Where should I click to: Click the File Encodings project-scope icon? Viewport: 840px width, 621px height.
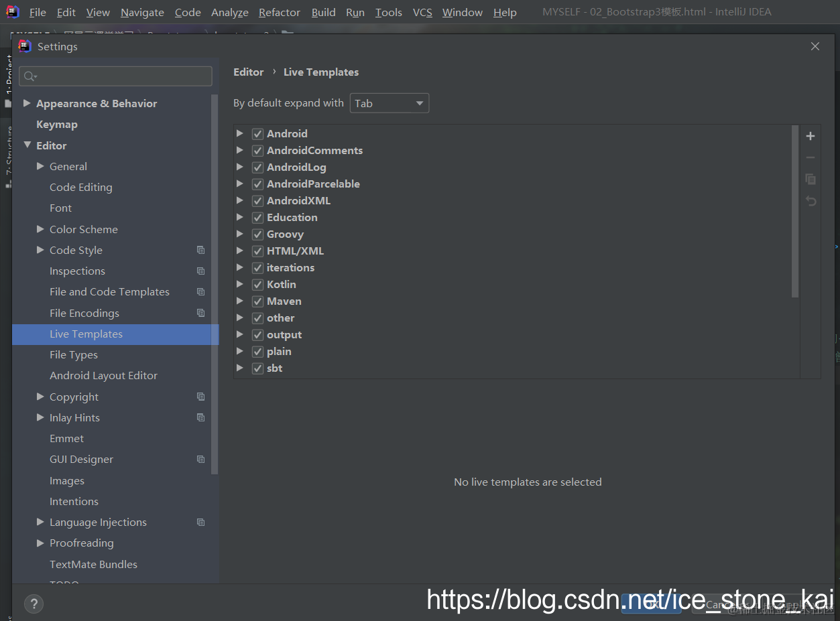pyautogui.click(x=200, y=313)
